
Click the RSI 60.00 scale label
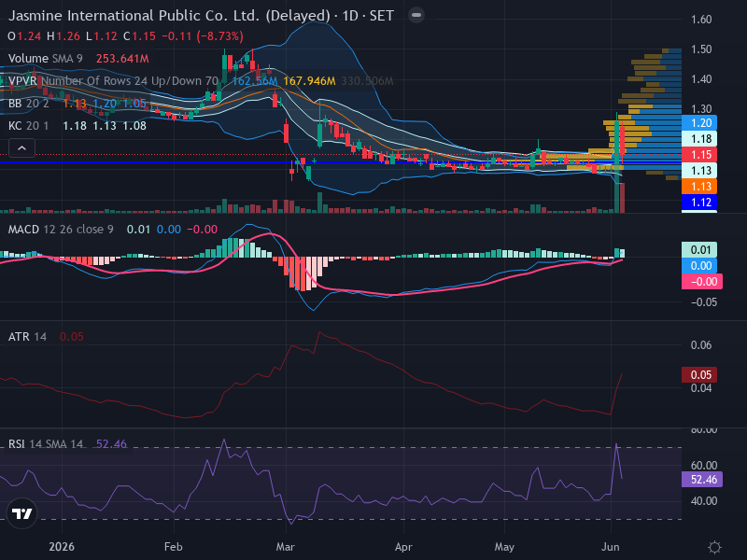click(x=704, y=466)
